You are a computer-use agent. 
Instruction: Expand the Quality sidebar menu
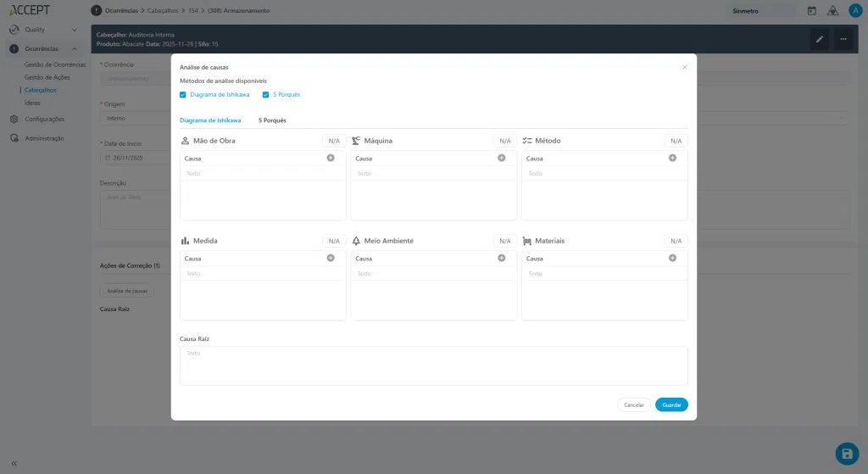pyautogui.click(x=43, y=30)
